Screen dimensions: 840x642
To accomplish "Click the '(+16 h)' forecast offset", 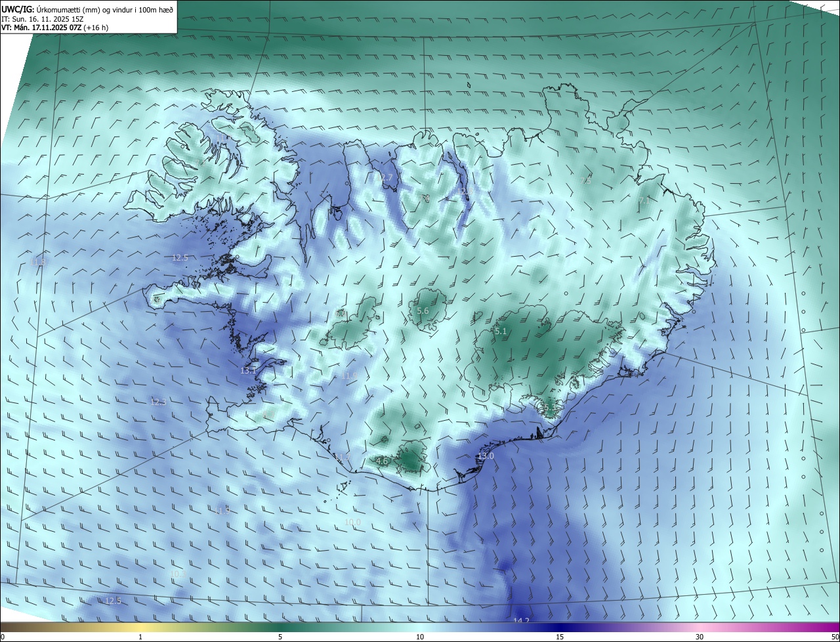I will tap(96, 28).
